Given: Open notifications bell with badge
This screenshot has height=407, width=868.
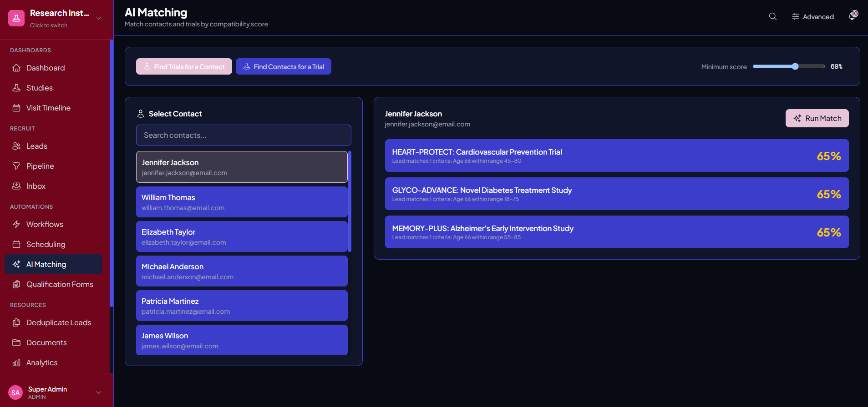Looking at the screenshot, I should coord(853,16).
